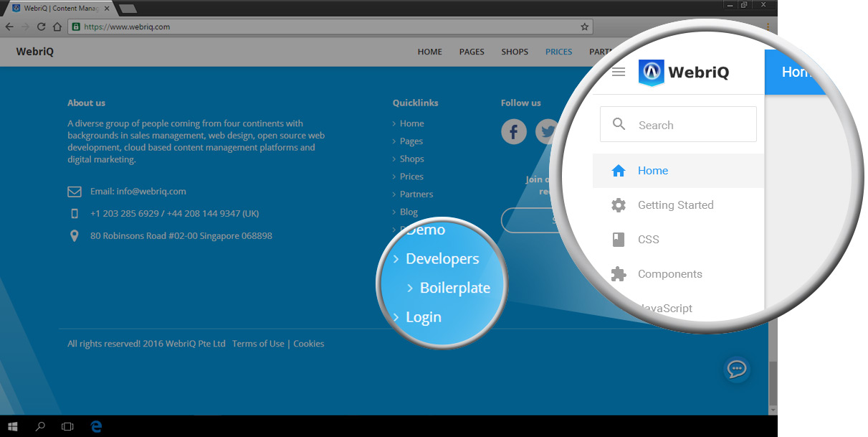
Task: Click the Twitter follow icon
Action: point(548,132)
